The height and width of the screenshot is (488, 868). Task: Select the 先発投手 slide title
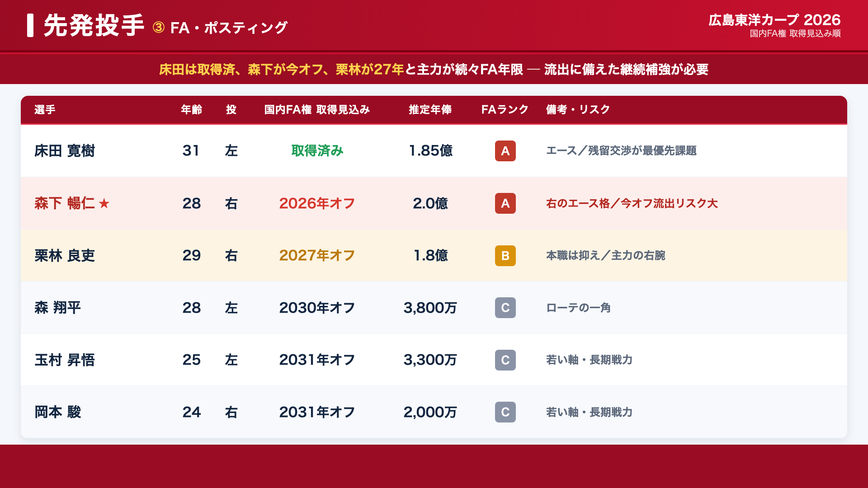click(94, 25)
